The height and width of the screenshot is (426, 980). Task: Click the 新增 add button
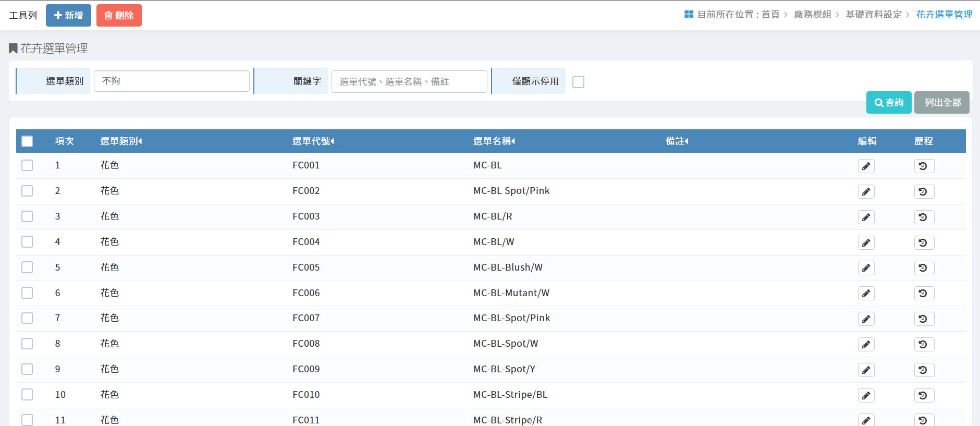68,16
